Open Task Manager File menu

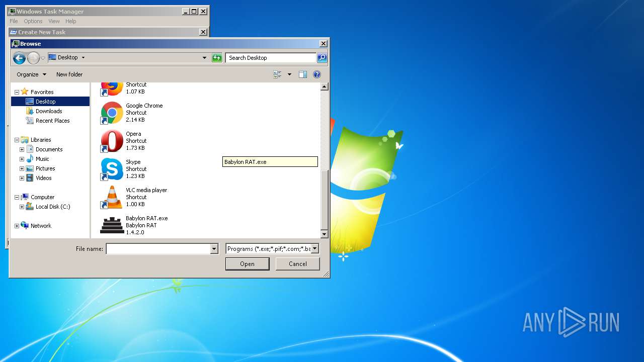14,21
